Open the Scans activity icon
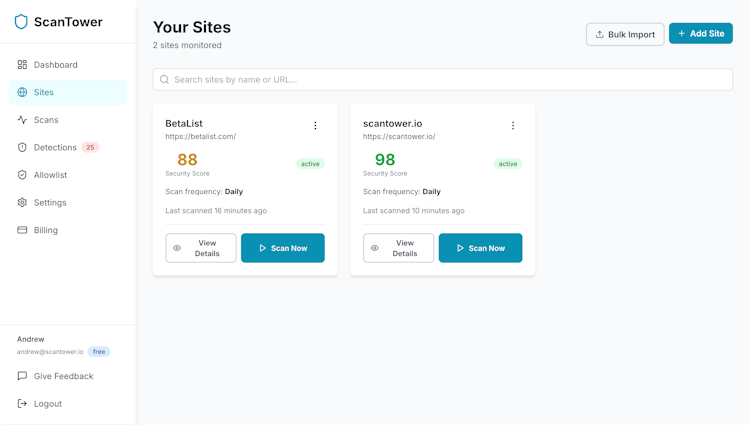This screenshot has height=425, width=750. tap(22, 120)
